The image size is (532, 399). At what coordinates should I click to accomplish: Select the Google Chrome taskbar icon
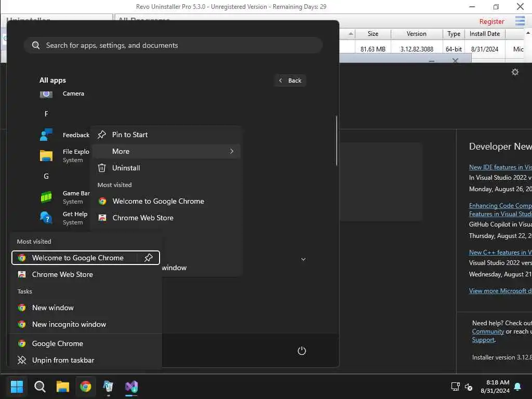[86, 386]
